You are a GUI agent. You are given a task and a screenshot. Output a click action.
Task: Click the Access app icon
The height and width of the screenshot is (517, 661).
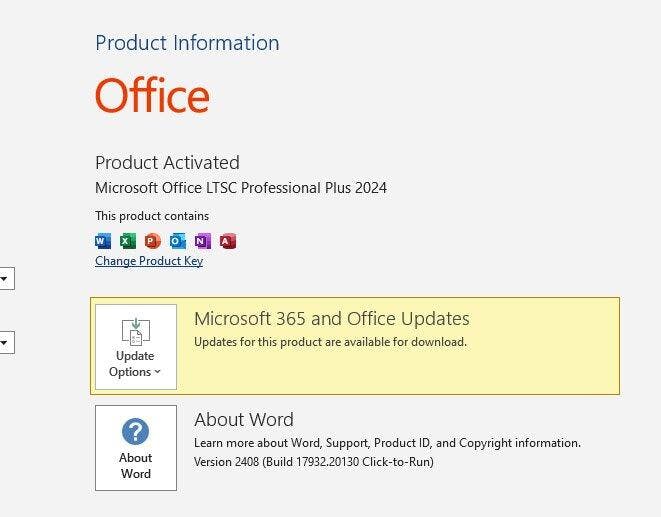pos(228,241)
